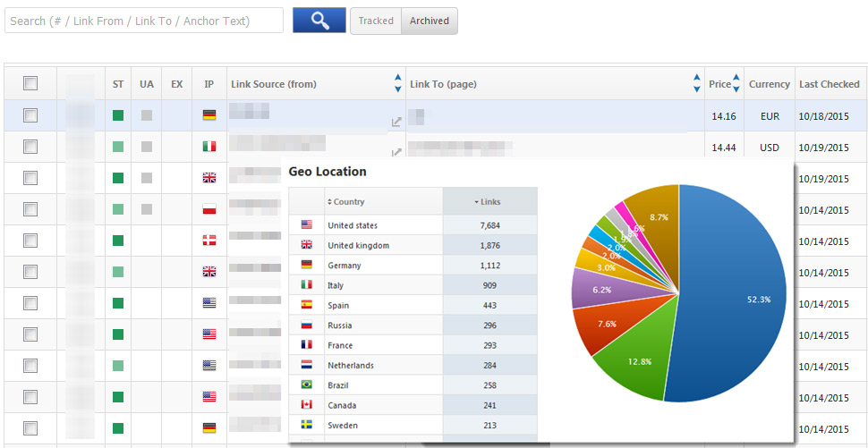
Task: Open external link icon in first row
Action: 396,123
